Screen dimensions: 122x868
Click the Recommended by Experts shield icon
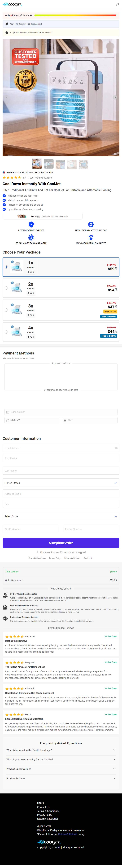31,224
